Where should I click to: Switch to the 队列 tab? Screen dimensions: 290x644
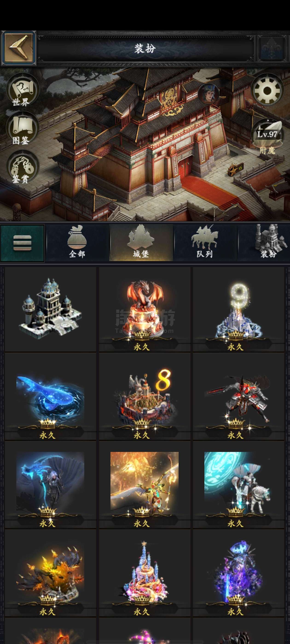point(205,243)
